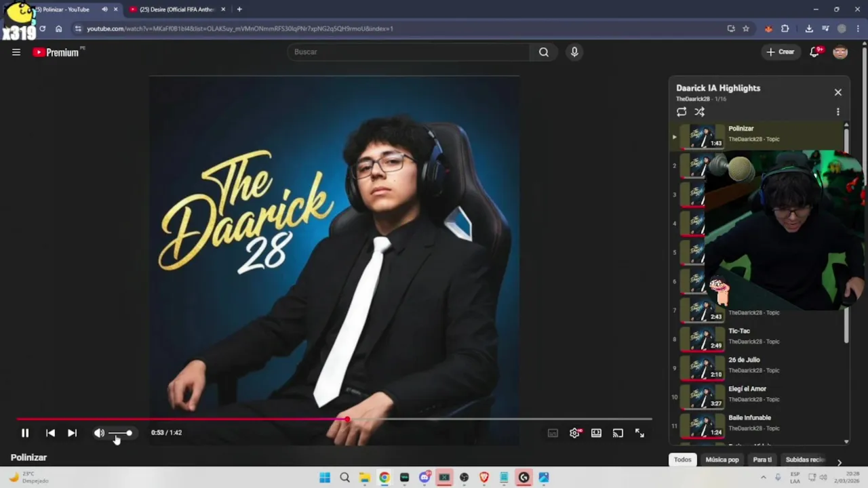The width and height of the screenshot is (868, 488).
Task: Open Windows Start menu
Action: click(325, 478)
